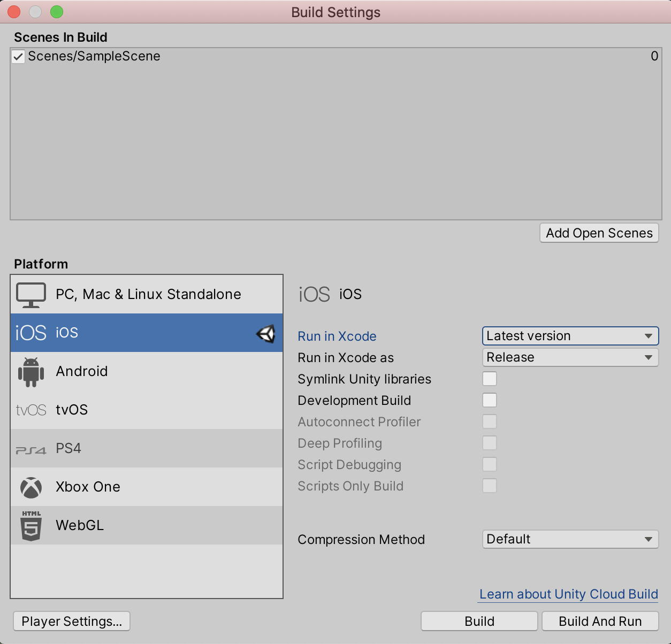The width and height of the screenshot is (671, 644).
Task: Click the Scenes In Build heading
Action: pos(60,37)
